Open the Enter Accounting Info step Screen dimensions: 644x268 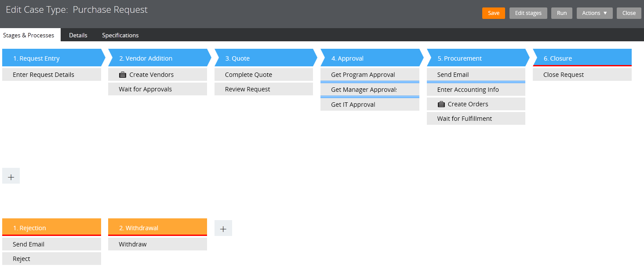point(476,90)
